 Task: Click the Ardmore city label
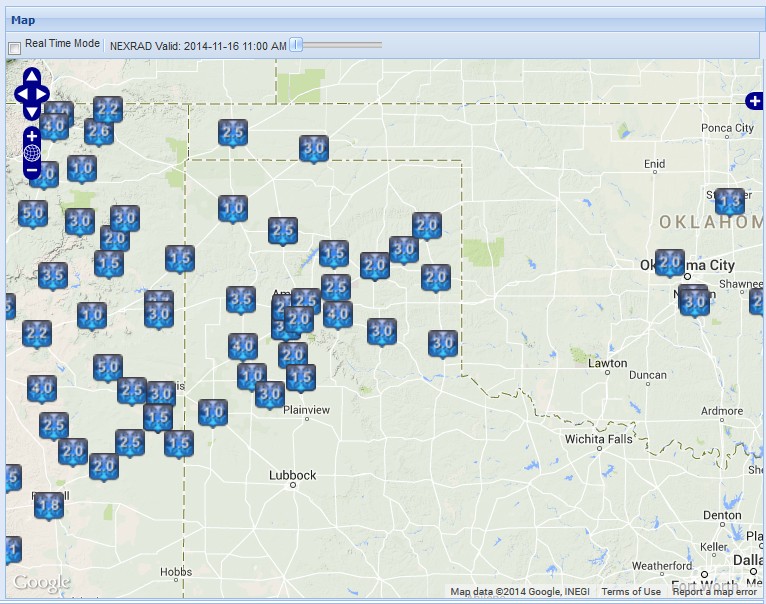tap(722, 411)
